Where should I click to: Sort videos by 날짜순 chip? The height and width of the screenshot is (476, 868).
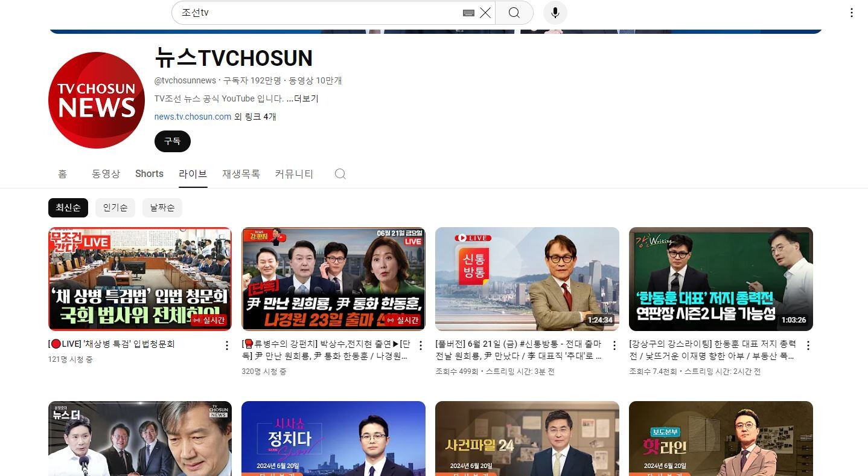pyautogui.click(x=162, y=208)
